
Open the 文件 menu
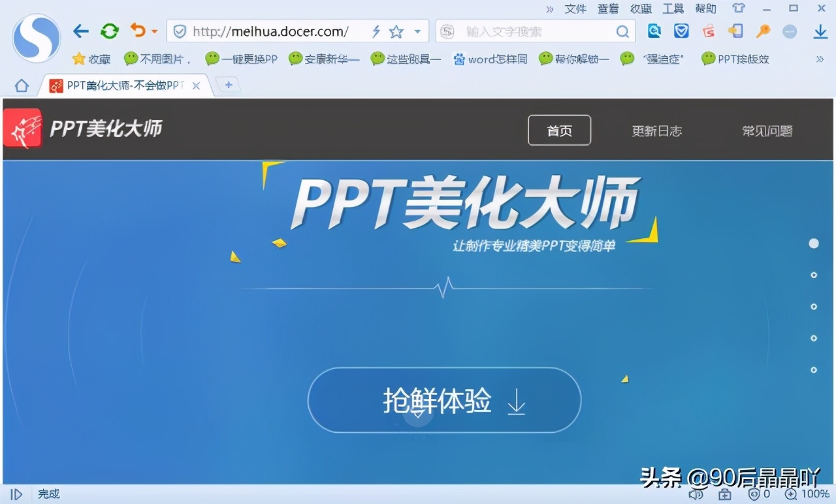[575, 8]
